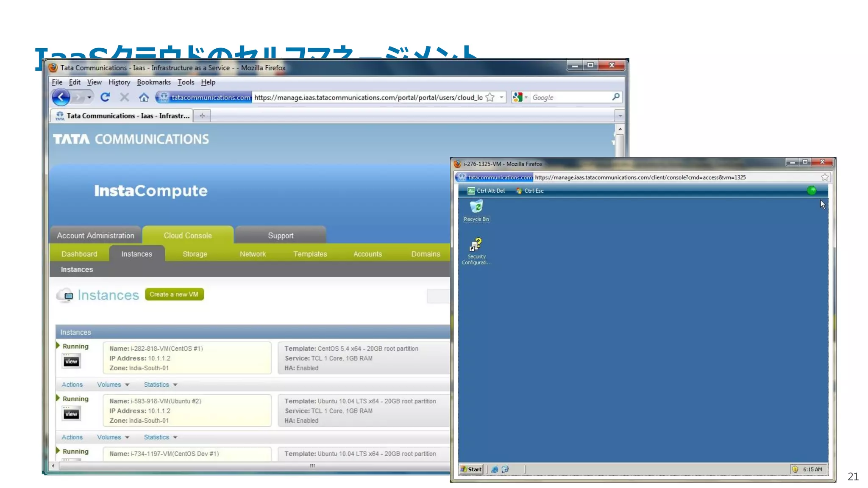Select the Account Administration tab

(95, 236)
